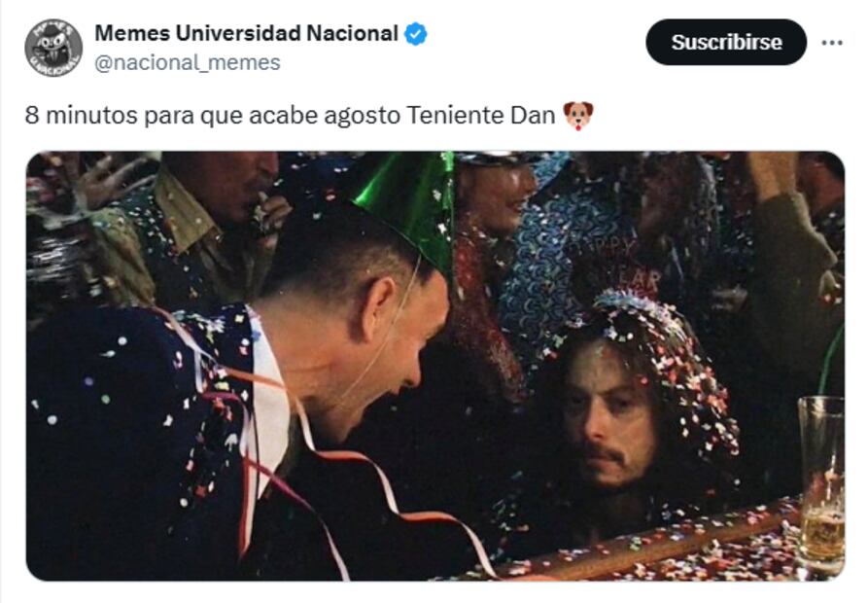Click the words Teniente Dan in tweet
868x603 pixels.
click(480, 116)
